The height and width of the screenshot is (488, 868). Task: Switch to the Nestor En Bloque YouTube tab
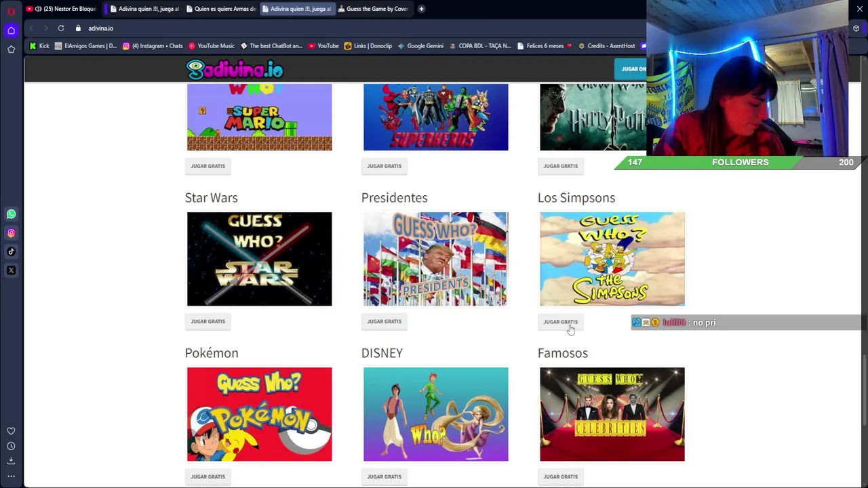point(62,9)
